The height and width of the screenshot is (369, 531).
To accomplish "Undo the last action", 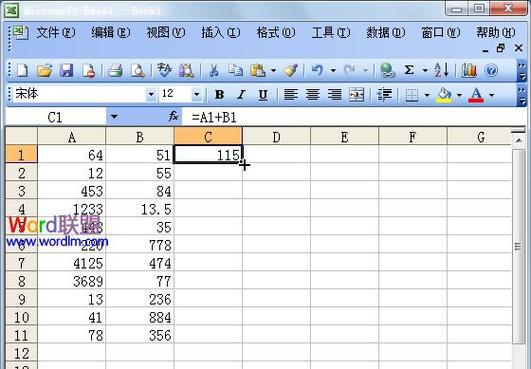I will pyautogui.click(x=318, y=70).
